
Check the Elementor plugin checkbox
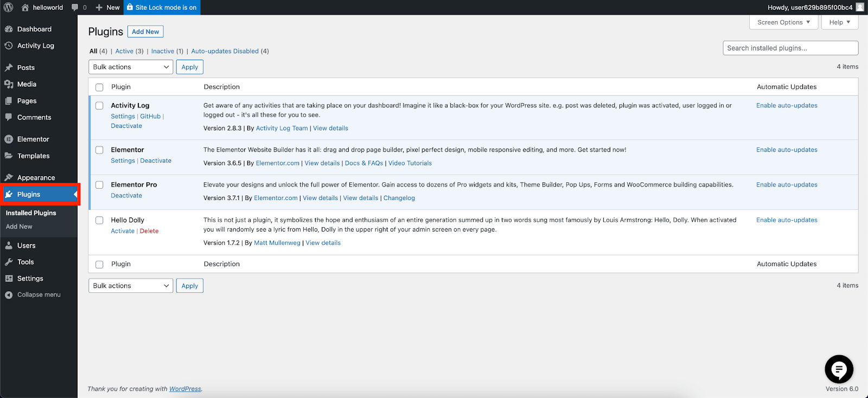(99, 150)
